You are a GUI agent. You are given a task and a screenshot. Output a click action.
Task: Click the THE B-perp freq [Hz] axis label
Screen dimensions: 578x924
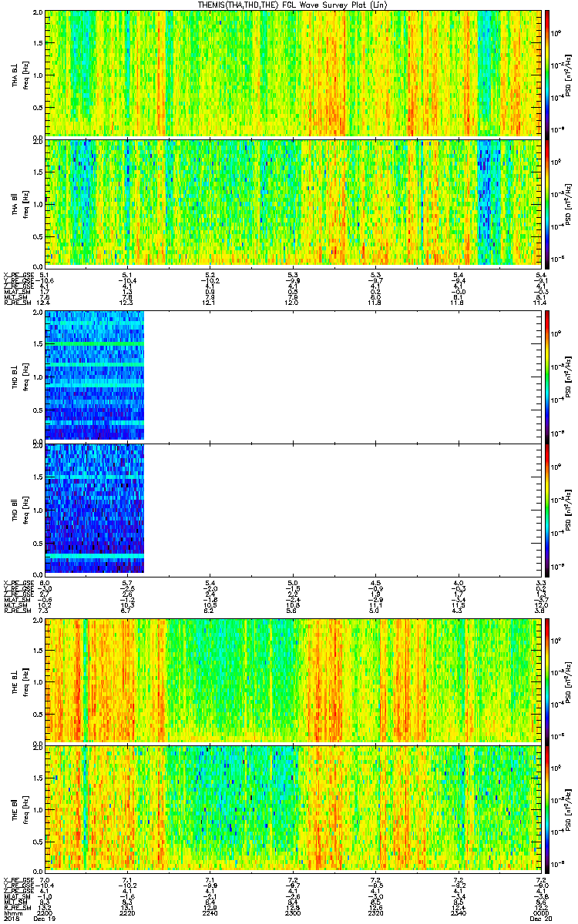(25, 681)
